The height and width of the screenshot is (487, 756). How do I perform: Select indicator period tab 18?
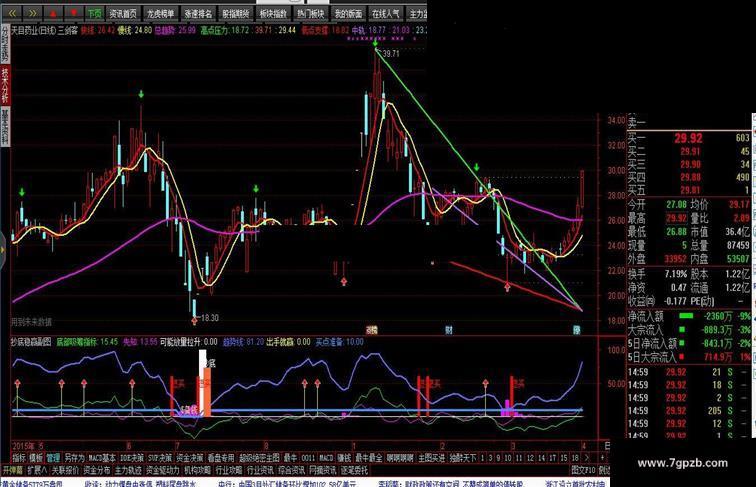pos(575,458)
